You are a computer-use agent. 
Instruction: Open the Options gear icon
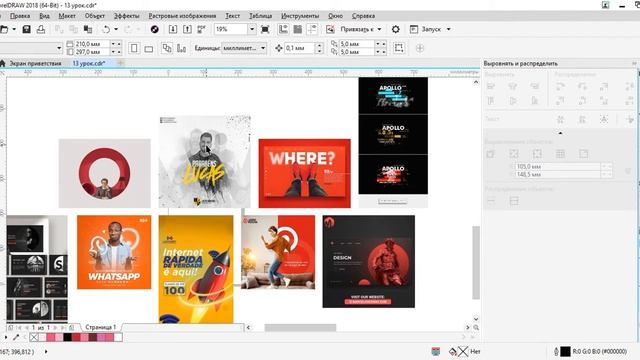(x=396, y=29)
